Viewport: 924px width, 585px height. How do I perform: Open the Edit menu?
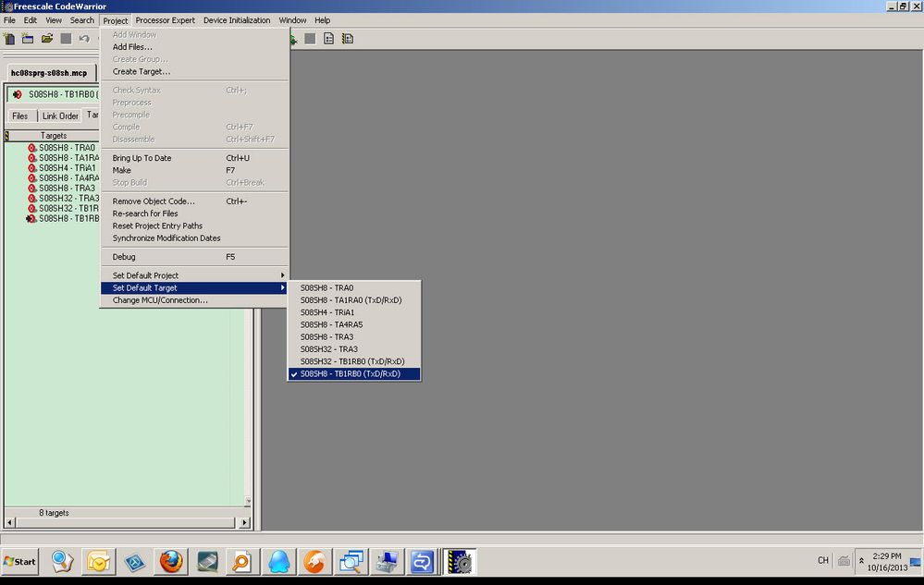coord(30,20)
